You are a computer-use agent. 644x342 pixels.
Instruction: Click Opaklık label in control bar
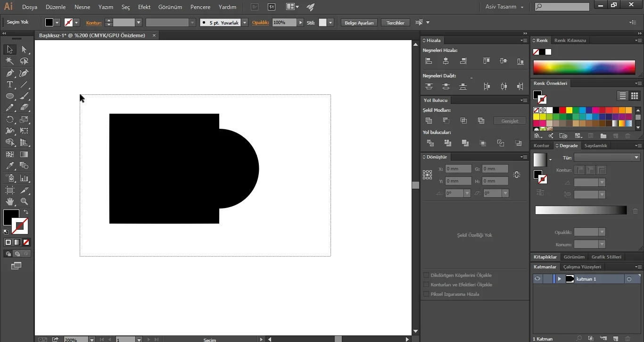pos(260,23)
